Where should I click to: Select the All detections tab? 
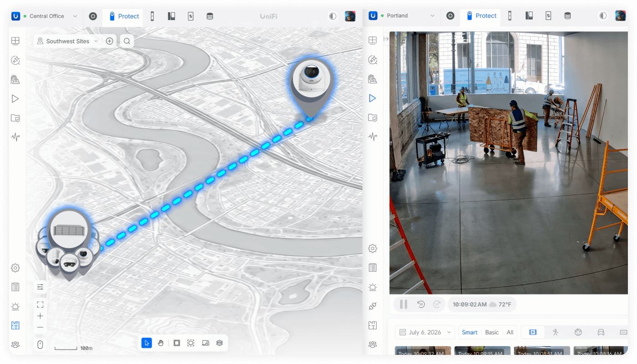click(510, 332)
